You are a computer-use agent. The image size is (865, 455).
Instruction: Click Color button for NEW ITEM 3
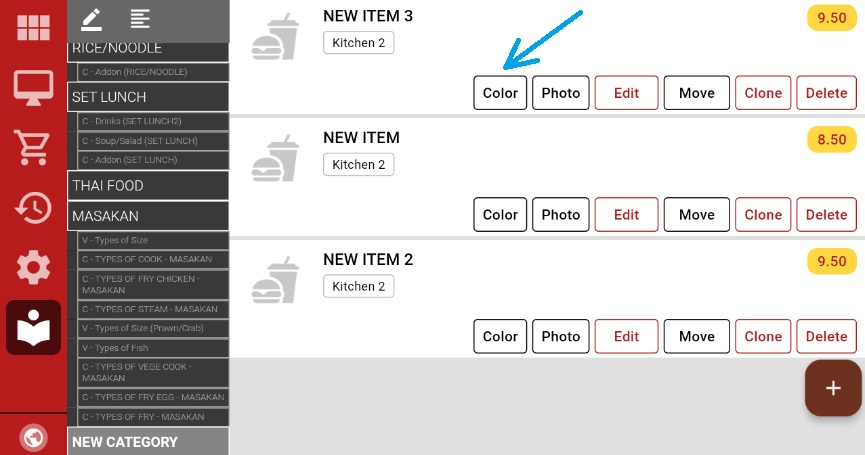click(x=500, y=93)
